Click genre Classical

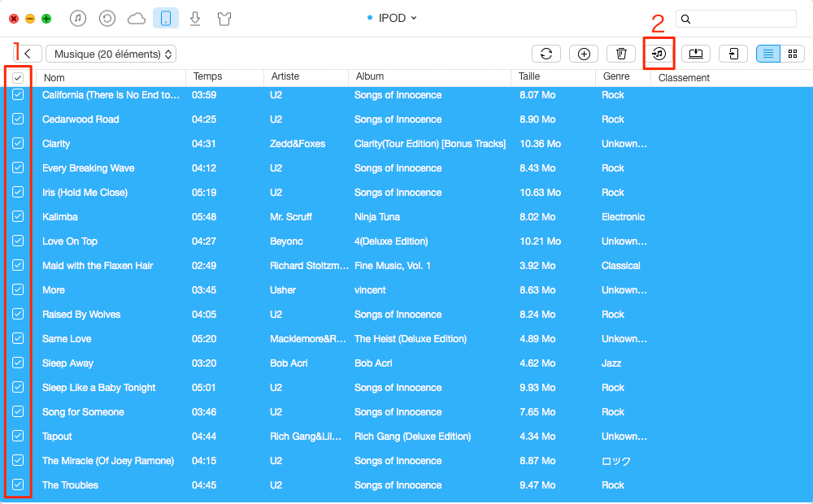tap(620, 266)
